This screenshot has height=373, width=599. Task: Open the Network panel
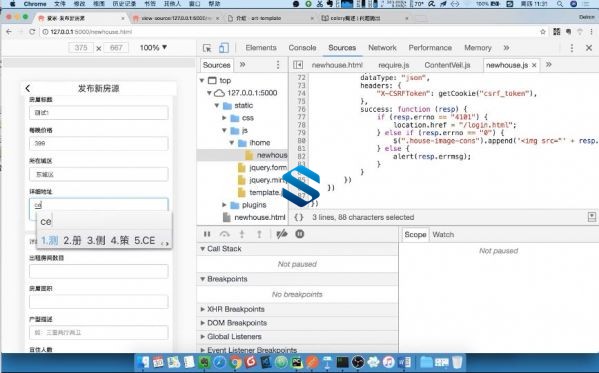(382, 48)
